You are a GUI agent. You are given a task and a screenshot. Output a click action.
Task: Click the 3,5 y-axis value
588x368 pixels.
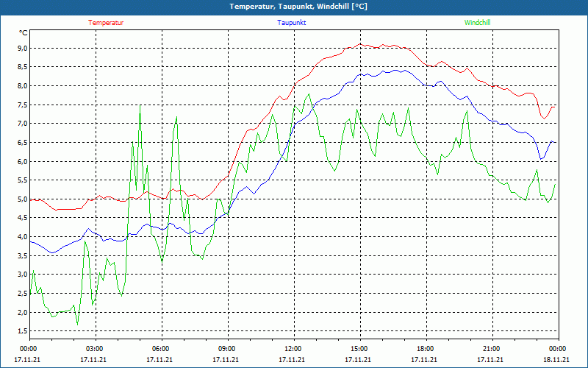pyautogui.click(x=23, y=255)
